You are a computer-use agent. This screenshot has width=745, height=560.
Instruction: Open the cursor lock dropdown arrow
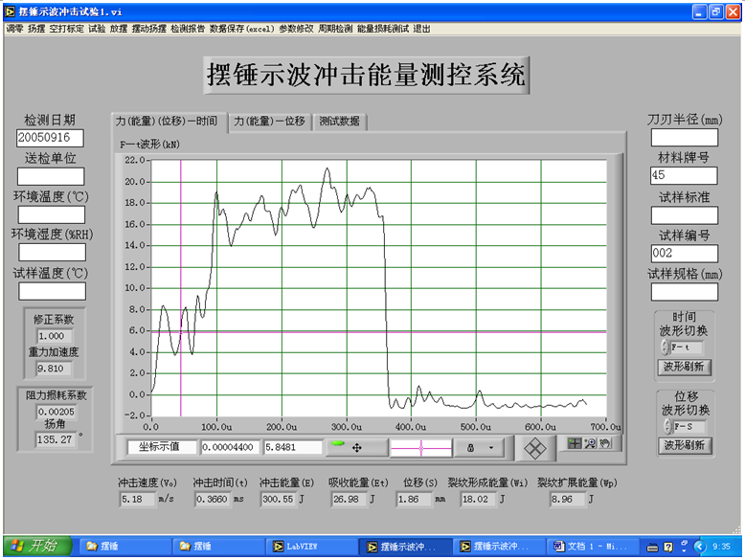click(x=491, y=447)
